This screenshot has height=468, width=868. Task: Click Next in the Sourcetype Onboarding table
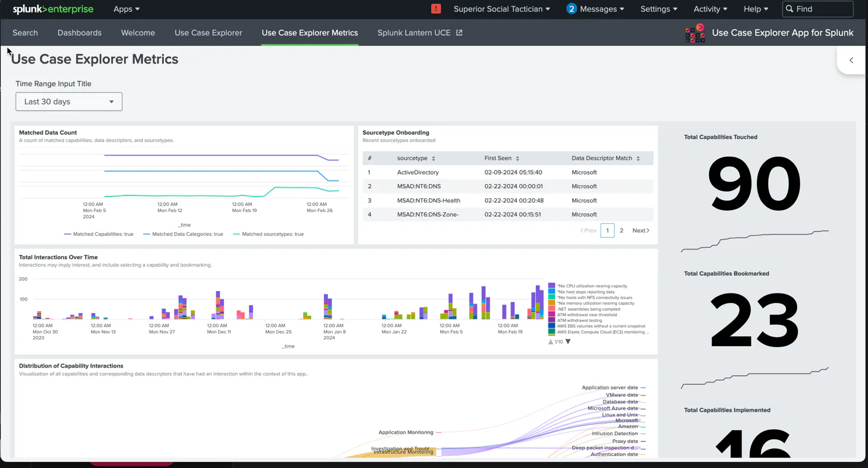640,230
